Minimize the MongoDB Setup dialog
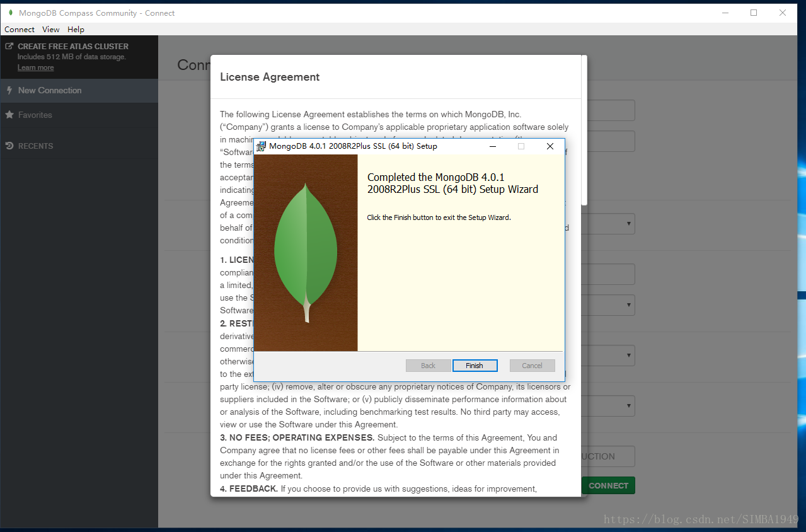The width and height of the screenshot is (806, 532). pos(492,146)
